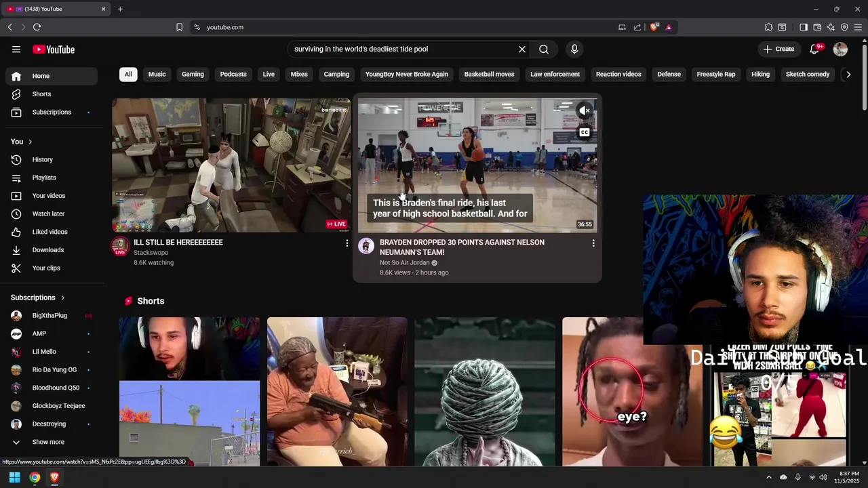Select the Law enforcement chip
This screenshot has height=488, width=868.
point(555,75)
